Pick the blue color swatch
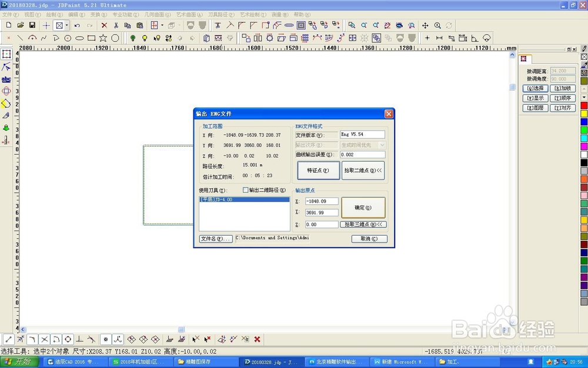The image size is (588, 368). (584, 122)
